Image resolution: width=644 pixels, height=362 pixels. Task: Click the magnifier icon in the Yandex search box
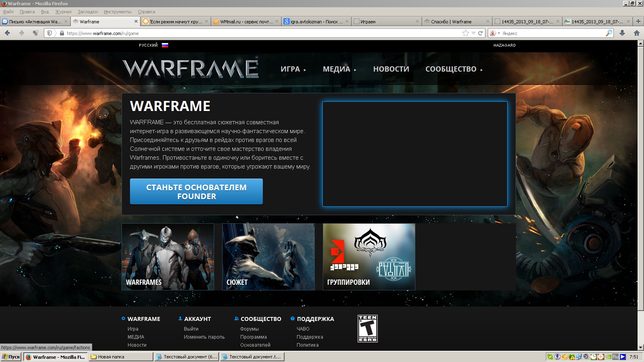tap(609, 33)
